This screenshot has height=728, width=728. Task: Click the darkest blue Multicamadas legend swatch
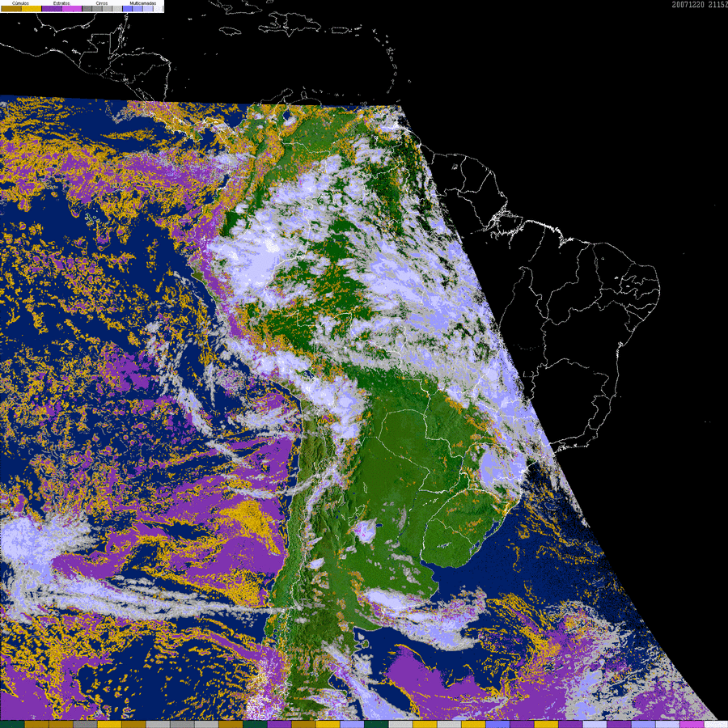tap(127, 8)
